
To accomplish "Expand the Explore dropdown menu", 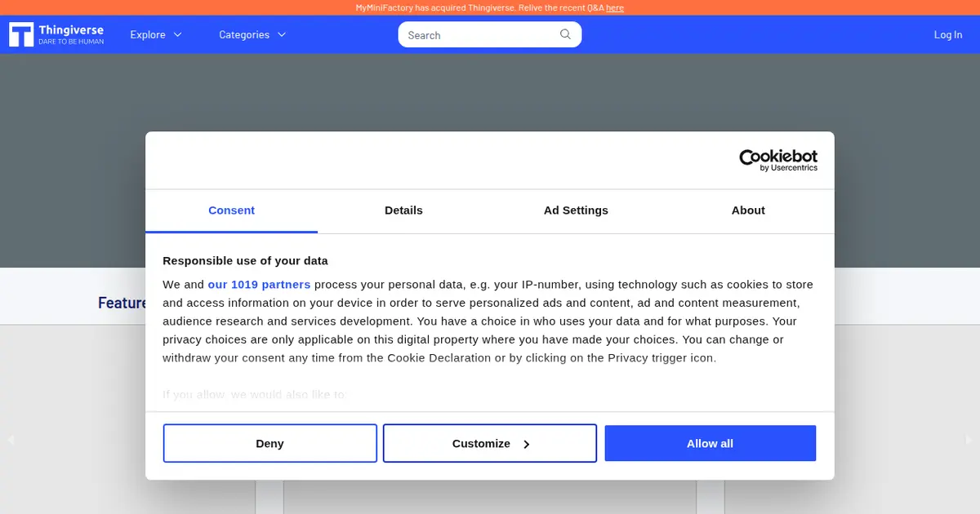I will click(155, 35).
